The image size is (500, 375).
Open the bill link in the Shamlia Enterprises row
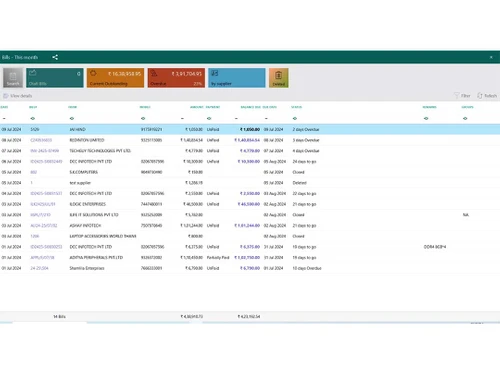tap(39, 268)
